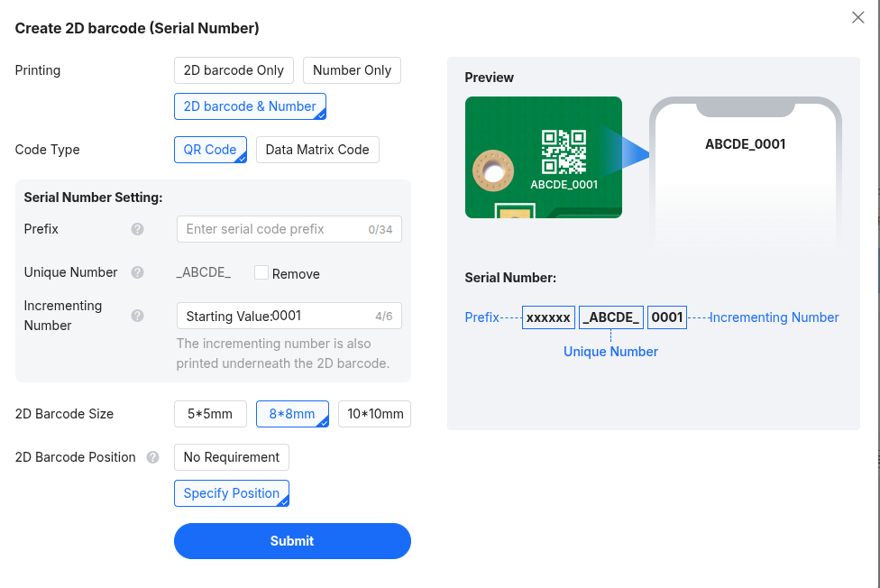This screenshot has height=588, width=880.
Task: Click the _ABCDE_ box in serial preview
Action: click(x=610, y=317)
